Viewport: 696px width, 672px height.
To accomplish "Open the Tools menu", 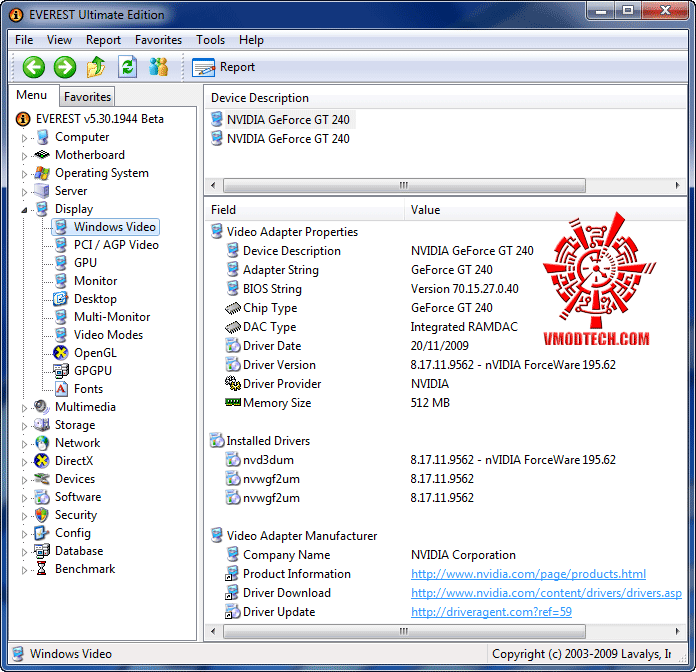I will coord(210,40).
